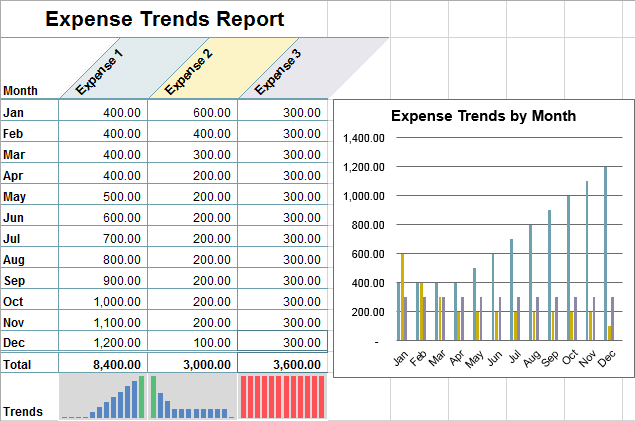This screenshot has height=421, width=635.
Task: Select the Expense Trends Report title cell
Action: coord(164,19)
